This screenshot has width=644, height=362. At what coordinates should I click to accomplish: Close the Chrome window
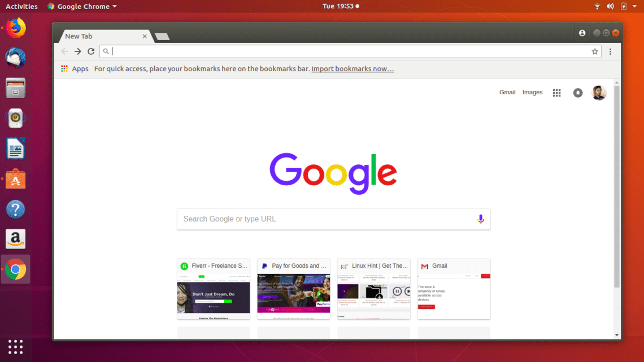[616, 33]
